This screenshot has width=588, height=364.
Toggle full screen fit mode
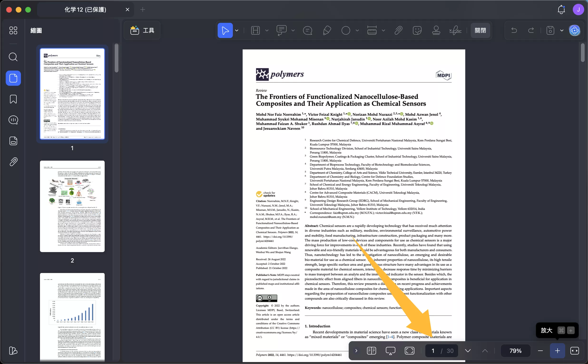(409, 351)
